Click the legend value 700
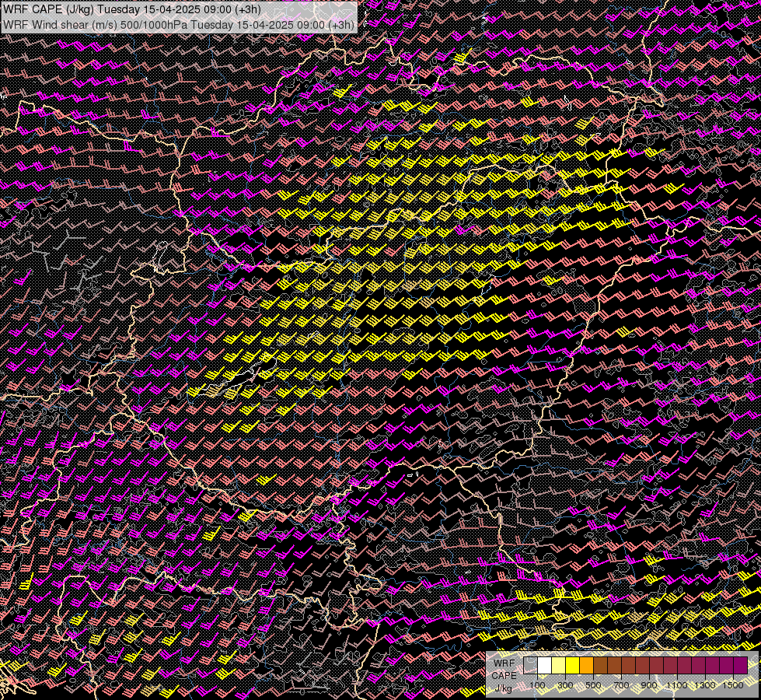 coord(621,685)
